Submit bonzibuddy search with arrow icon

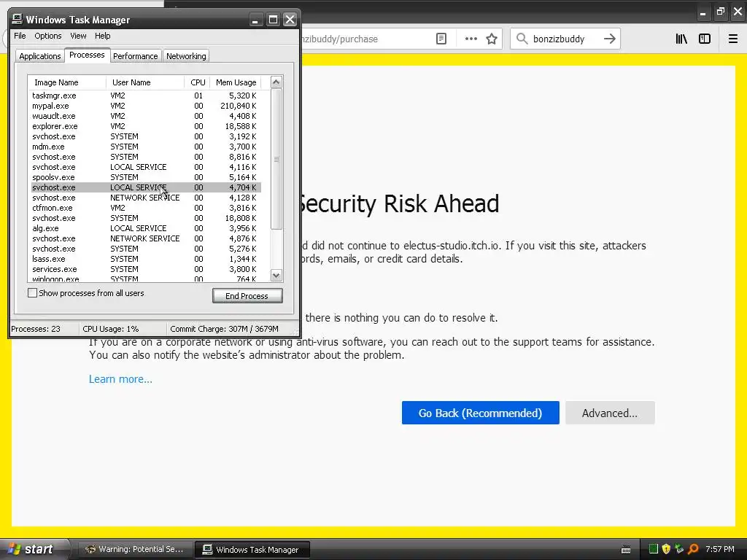[609, 39]
